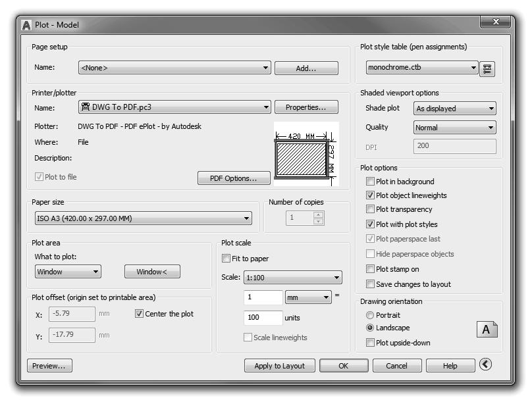Click the 'File' value next to Where
This screenshot has width=532, height=402.
coord(83,142)
